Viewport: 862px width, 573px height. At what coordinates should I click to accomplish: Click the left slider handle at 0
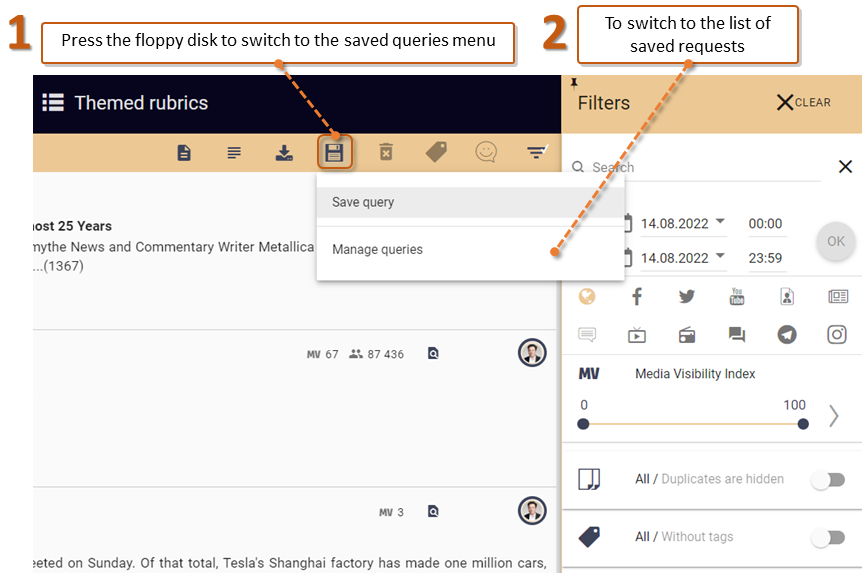coord(583,424)
